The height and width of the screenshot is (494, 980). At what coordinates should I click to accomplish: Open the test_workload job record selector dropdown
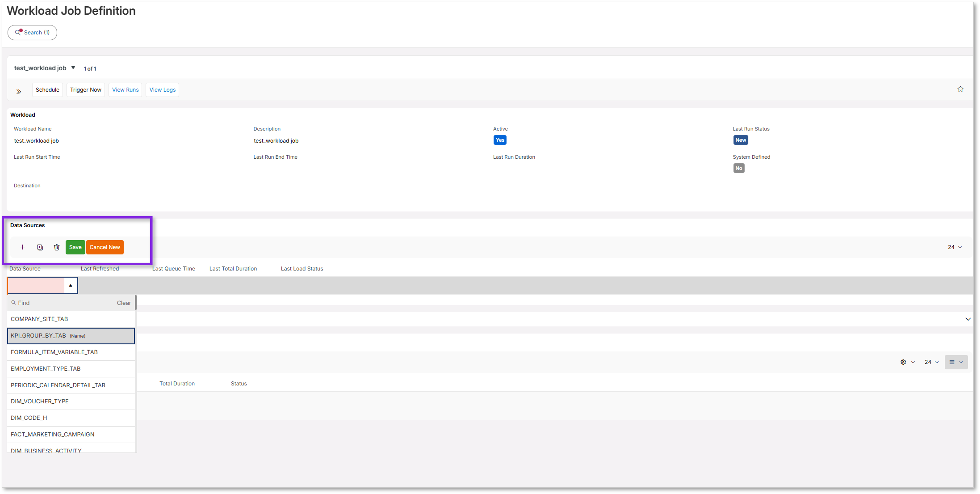pyautogui.click(x=73, y=68)
